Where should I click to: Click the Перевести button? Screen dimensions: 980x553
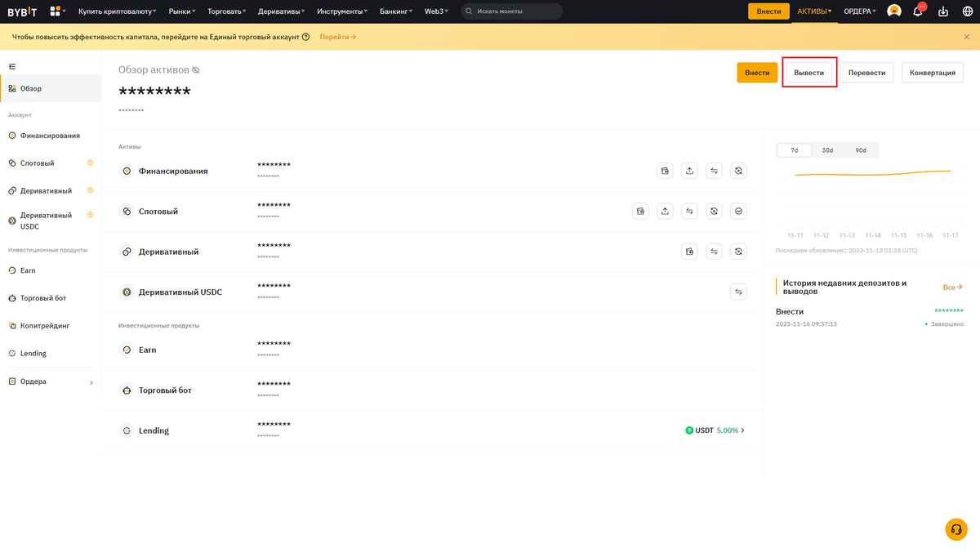pos(867,73)
